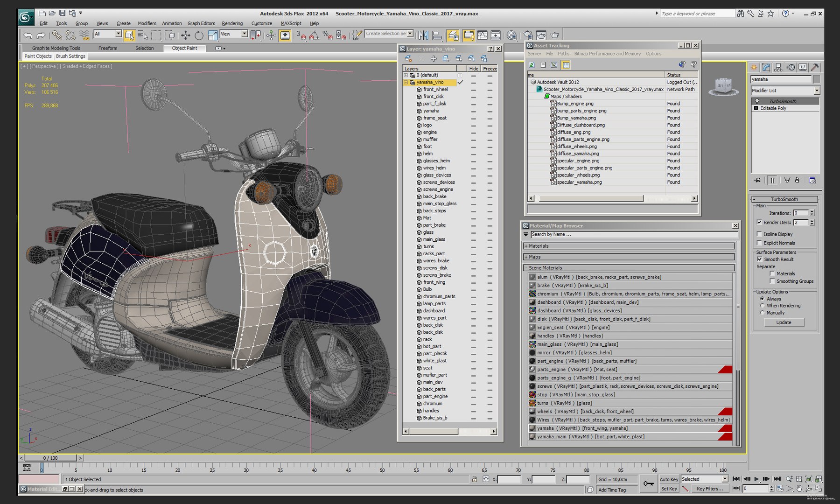Image resolution: width=840 pixels, height=504 pixels.
Task: Click Configure Modifier Sets icon
Action: (x=812, y=180)
